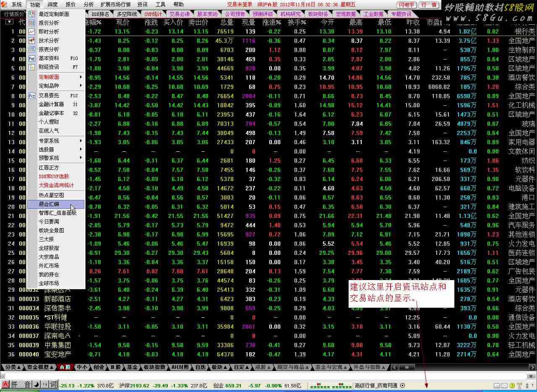Click the 词 icon in the IME bar
Viewport: 537px width, 392px height.
pos(53,384)
